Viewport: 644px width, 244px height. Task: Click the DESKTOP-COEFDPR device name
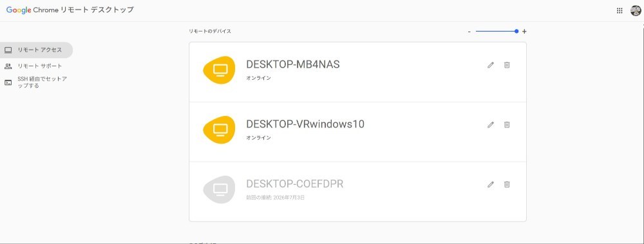(294, 183)
